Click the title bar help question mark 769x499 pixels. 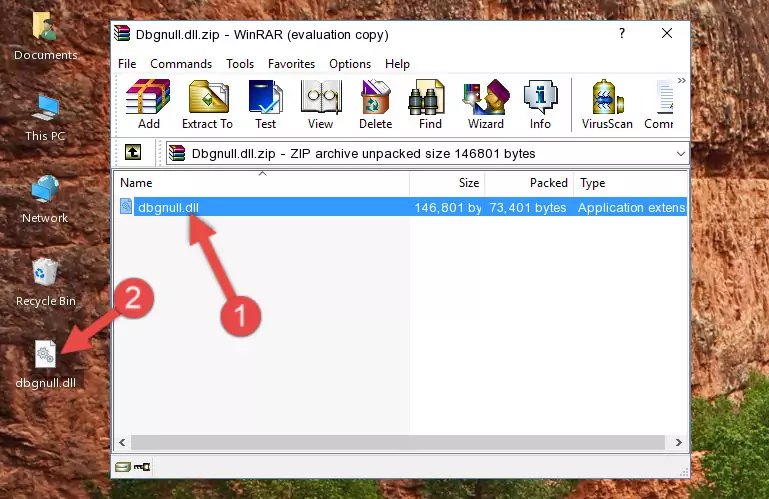pos(622,33)
